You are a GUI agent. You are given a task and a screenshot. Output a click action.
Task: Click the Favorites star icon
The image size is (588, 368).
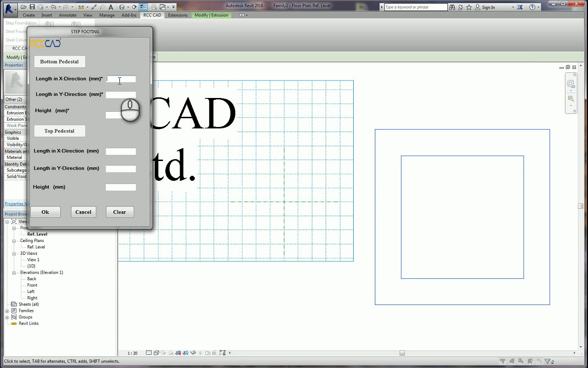tap(469, 7)
